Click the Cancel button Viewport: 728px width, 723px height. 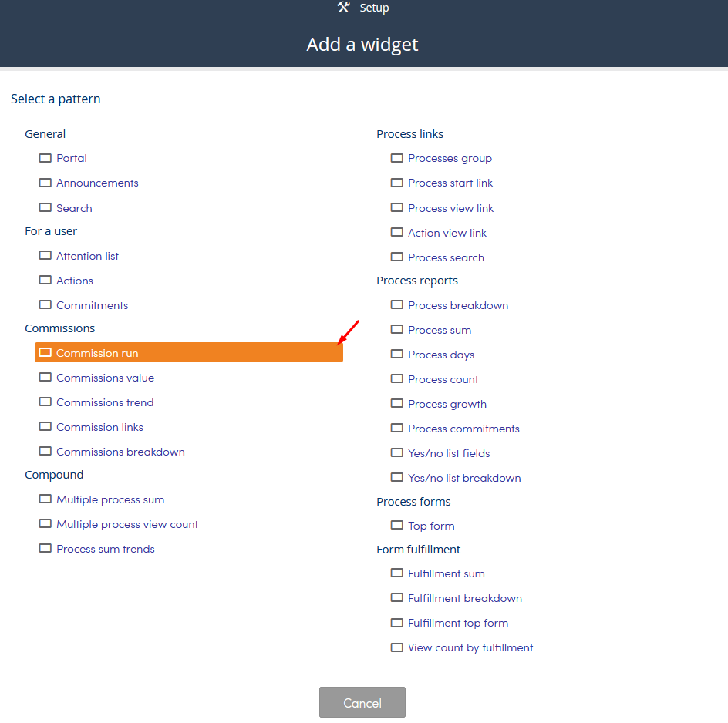[362, 703]
